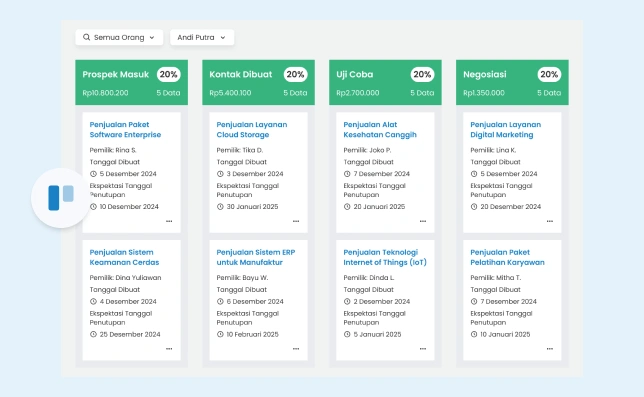Click Pemilik: Mitha T. text
Screen dimensions: 644x397
(496, 278)
